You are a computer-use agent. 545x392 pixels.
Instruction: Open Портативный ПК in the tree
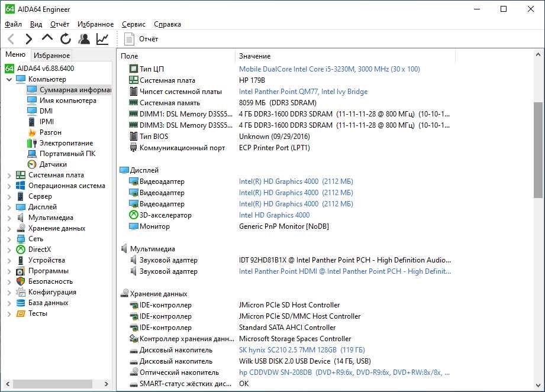click(x=67, y=154)
